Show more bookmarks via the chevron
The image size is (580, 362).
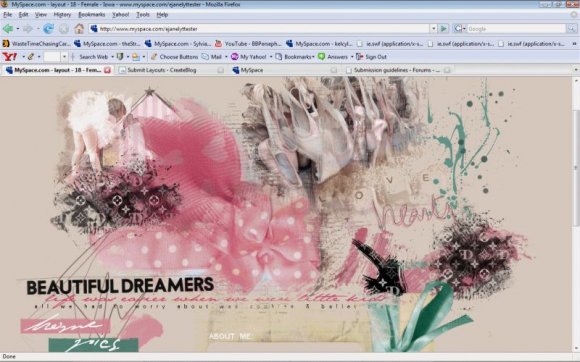(x=574, y=44)
